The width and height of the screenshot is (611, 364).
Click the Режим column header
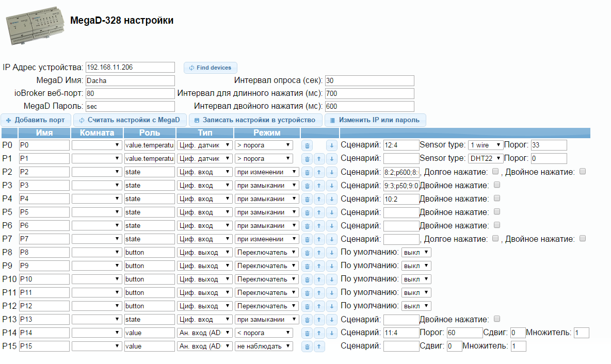click(x=267, y=133)
